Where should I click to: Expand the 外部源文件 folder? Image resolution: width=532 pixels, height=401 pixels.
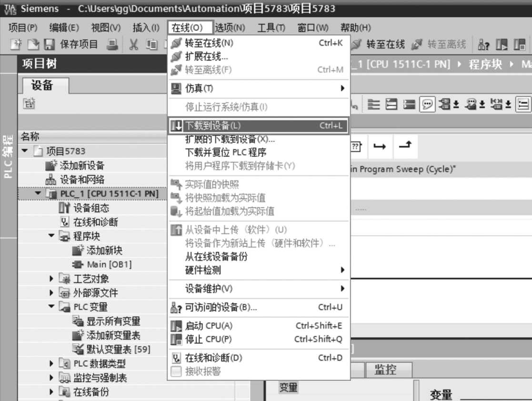point(51,292)
